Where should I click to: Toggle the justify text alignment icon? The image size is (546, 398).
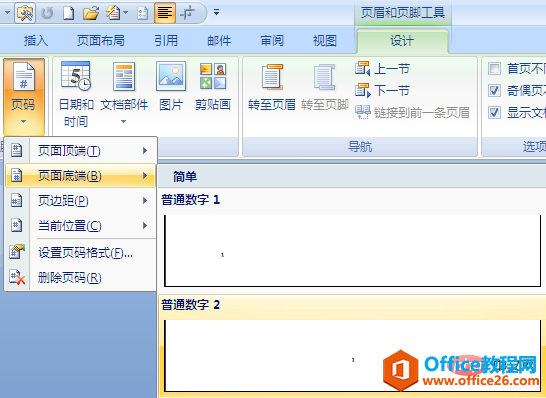165,13
